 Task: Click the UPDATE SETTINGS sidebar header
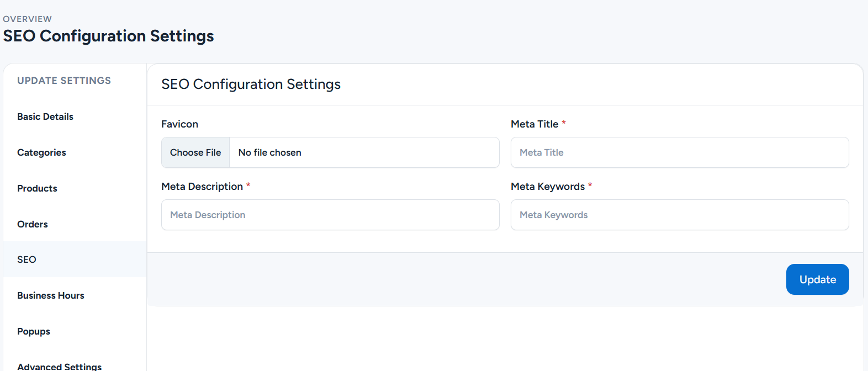coord(64,81)
